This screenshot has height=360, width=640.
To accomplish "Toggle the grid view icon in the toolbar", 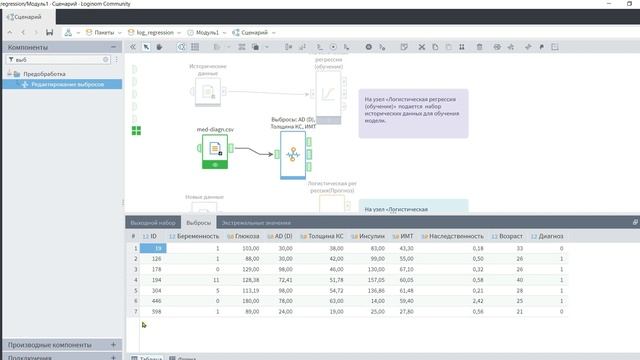I will tap(195, 47).
